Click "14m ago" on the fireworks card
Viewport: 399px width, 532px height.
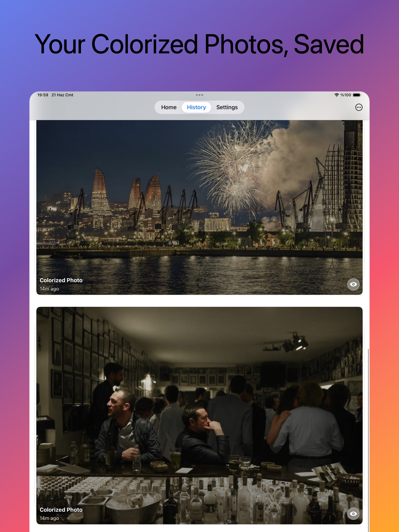click(49, 289)
